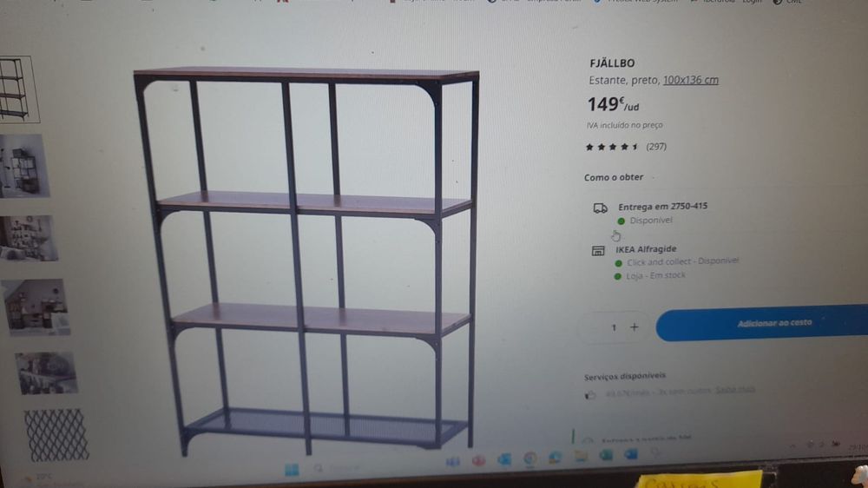Click the delivery truck icon
The image size is (868, 488).
600,208
